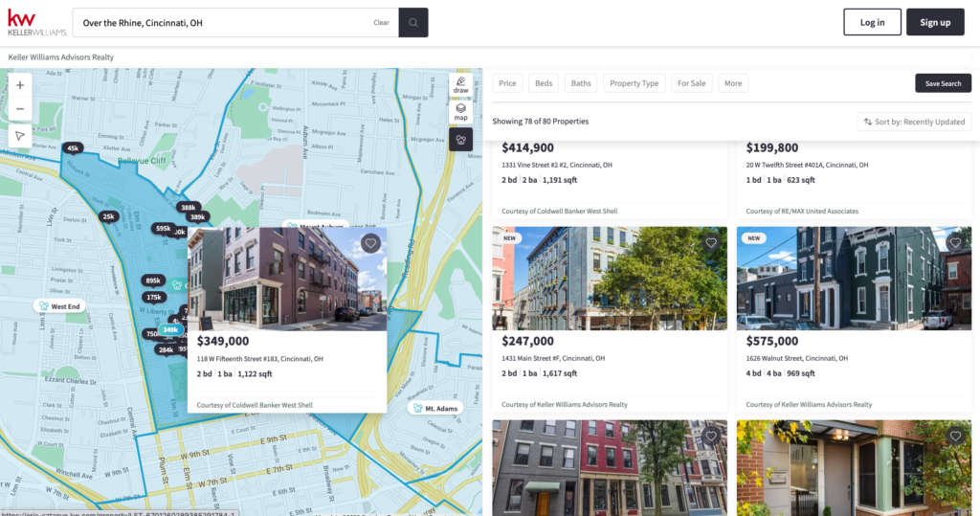Open the Price filter dropdown
The width and height of the screenshot is (980, 516).
coord(507,83)
